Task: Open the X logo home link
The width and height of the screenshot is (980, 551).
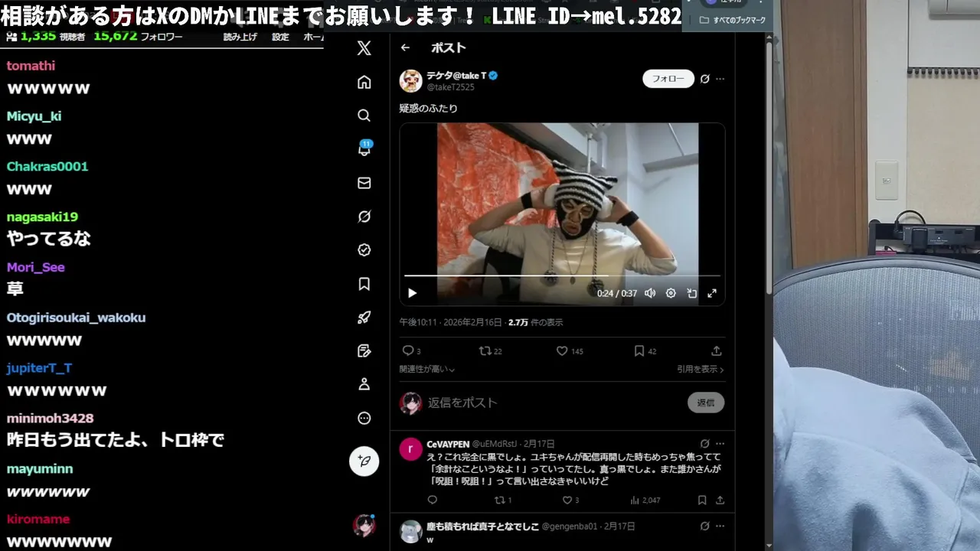Action: pos(364,48)
